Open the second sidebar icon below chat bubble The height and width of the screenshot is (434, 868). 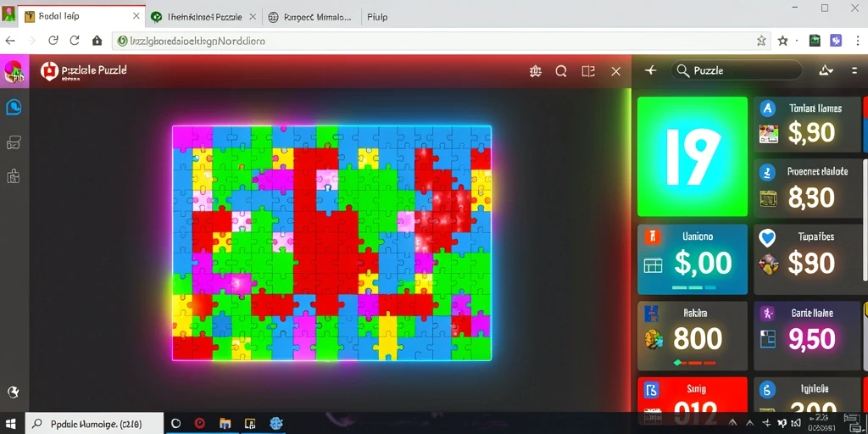click(14, 142)
